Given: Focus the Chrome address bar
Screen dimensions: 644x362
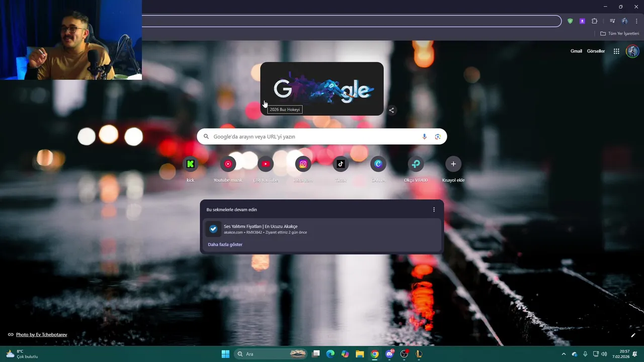Looking at the screenshot, I should pyautogui.click(x=351, y=21).
